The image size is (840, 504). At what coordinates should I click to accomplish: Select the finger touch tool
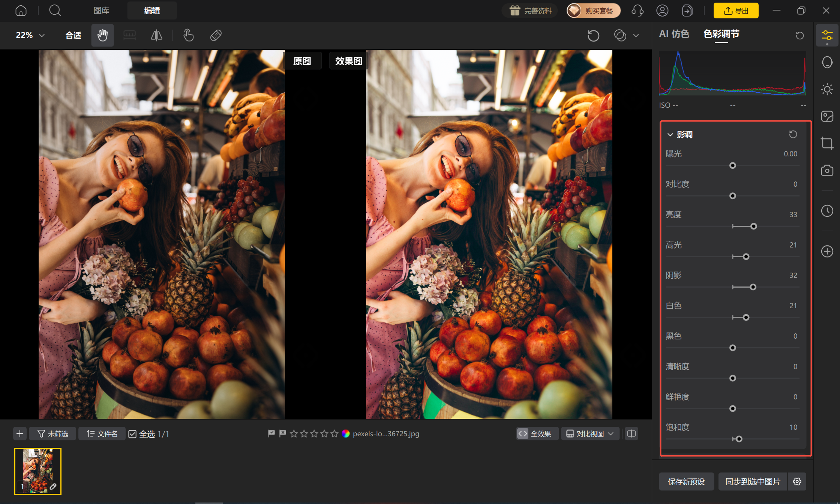[188, 35]
